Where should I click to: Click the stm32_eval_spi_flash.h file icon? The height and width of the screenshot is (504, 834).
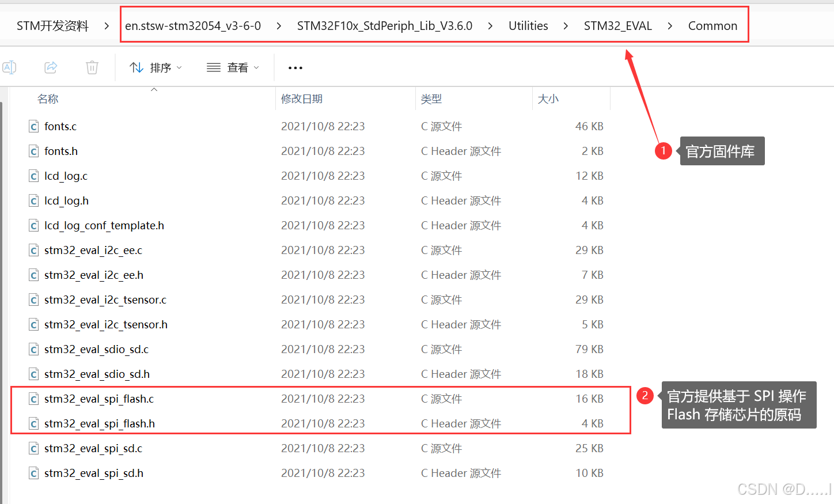[x=34, y=423]
